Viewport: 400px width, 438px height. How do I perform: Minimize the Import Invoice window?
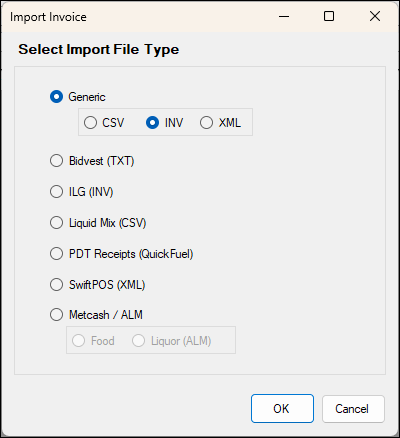coord(284,16)
